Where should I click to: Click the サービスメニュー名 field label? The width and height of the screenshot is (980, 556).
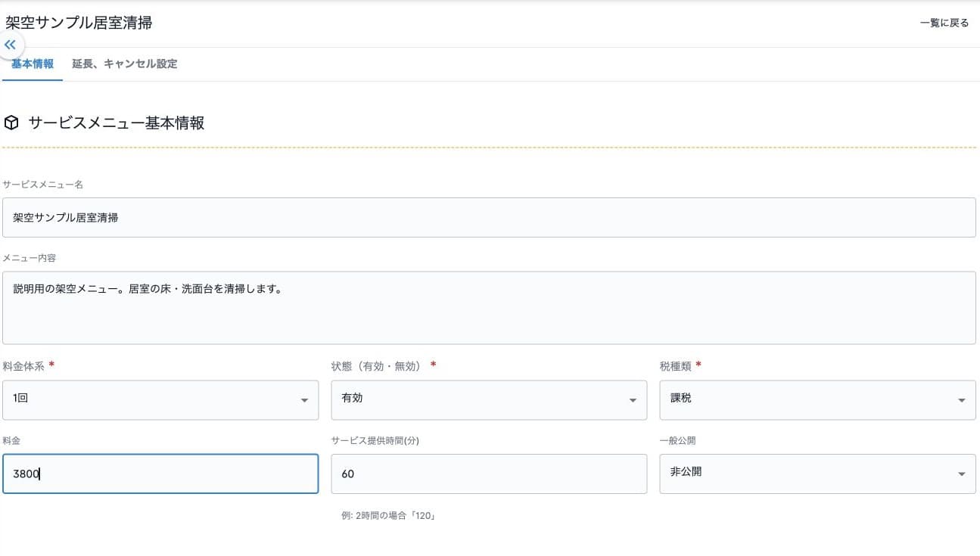point(43,185)
